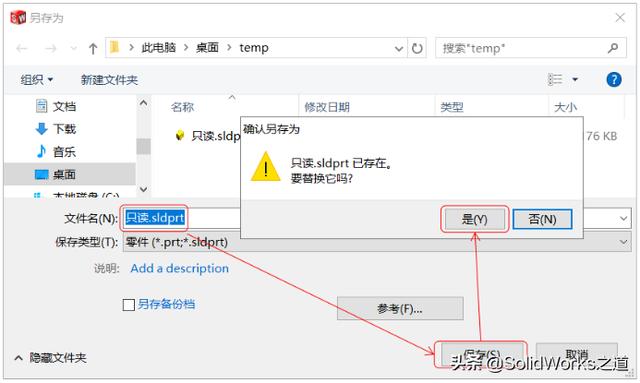Click the Forward navigation arrow
This screenshot has width=640, height=383.
click(x=51, y=49)
